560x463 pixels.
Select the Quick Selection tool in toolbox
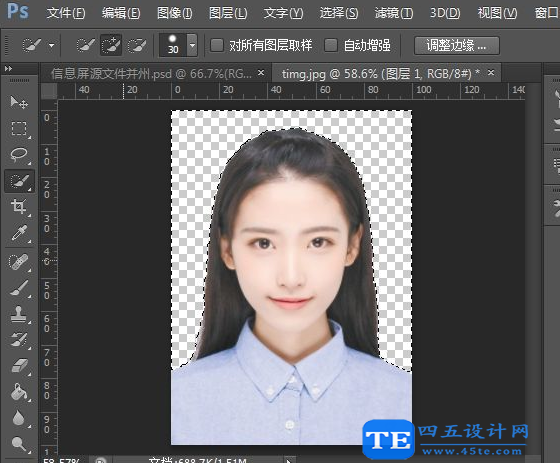[19, 181]
